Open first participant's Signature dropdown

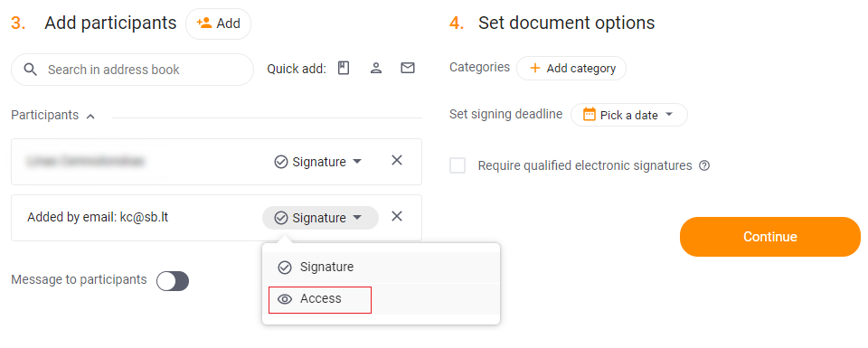pyautogui.click(x=318, y=162)
